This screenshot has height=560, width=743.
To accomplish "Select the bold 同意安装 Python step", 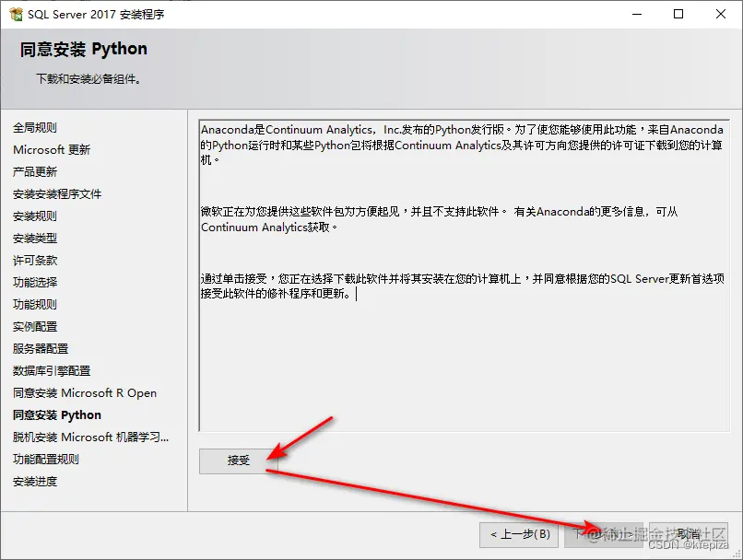I will (x=57, y=415).
